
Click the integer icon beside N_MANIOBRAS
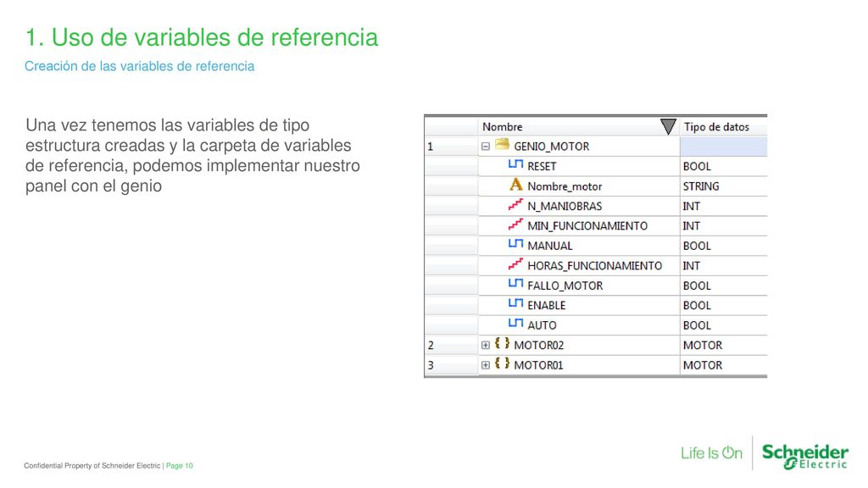[515, 205]
